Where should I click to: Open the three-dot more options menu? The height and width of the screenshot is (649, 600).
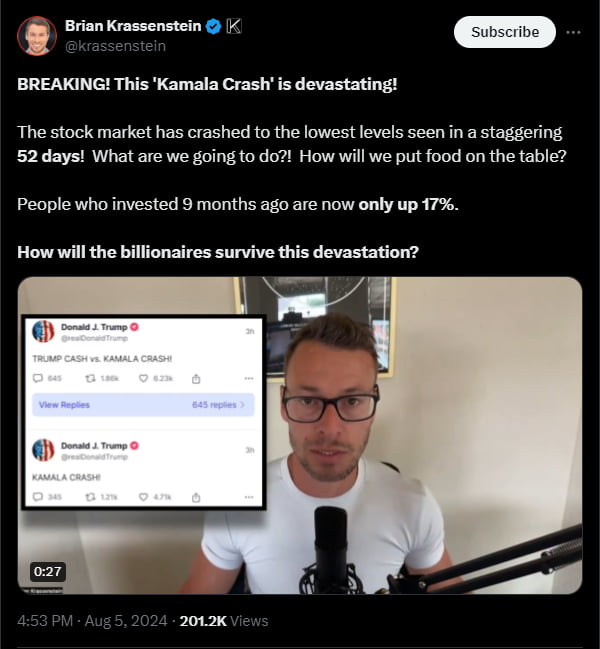(573, 32)
